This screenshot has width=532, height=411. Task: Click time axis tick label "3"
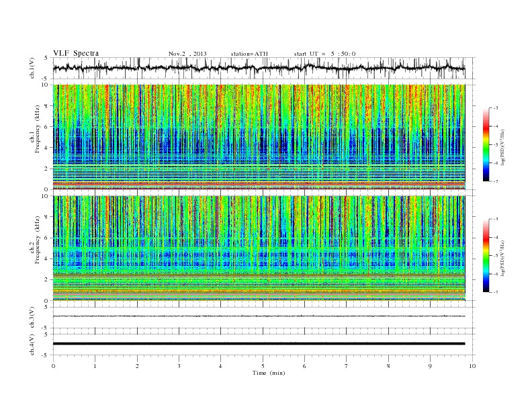click(x=179, y=366)
